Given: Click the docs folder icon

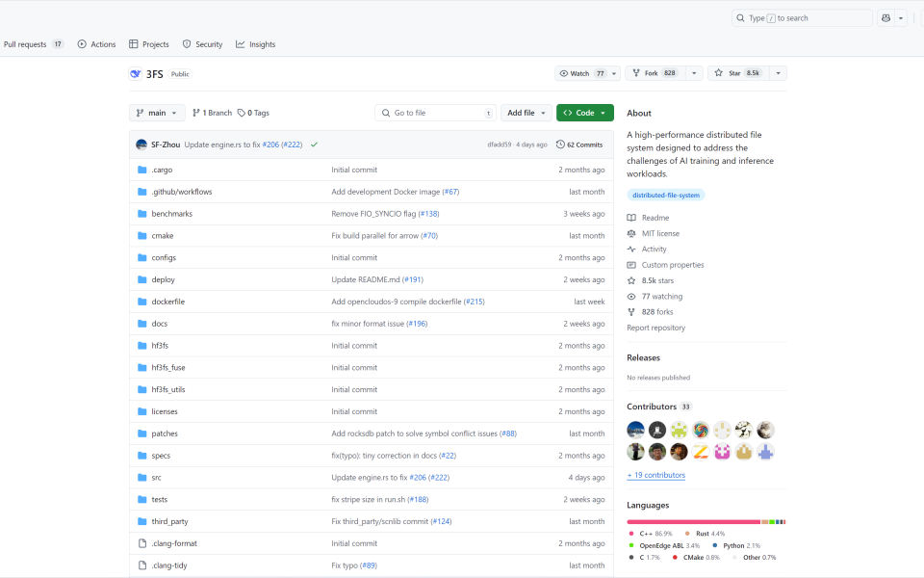Looking at the screenshot, I should (x=142, y=324).
